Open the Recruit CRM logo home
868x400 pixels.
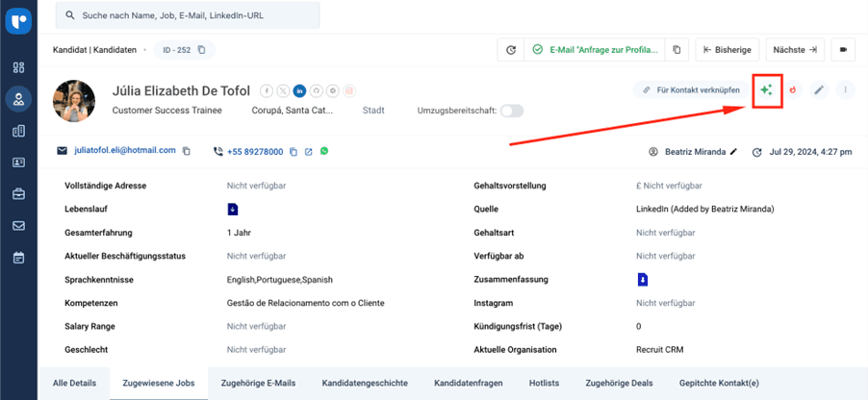(19, 21)
